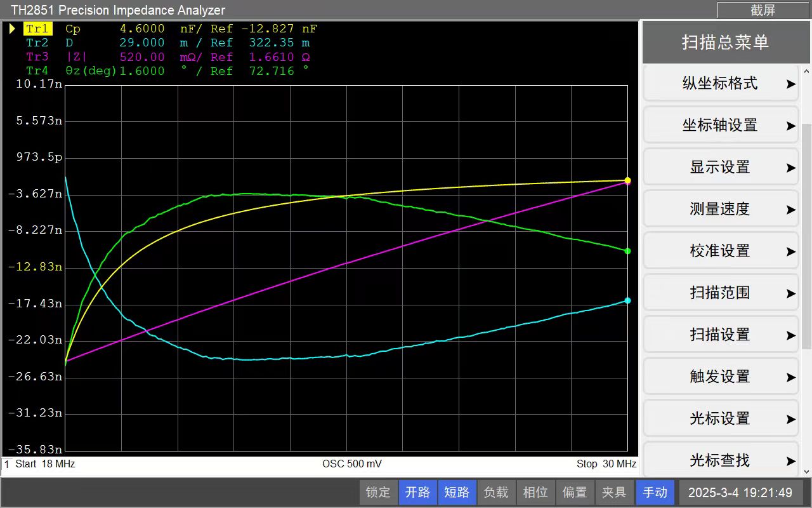
Task: Open the 坐标轴设置 menu item
Action: [x=721, y=126]
